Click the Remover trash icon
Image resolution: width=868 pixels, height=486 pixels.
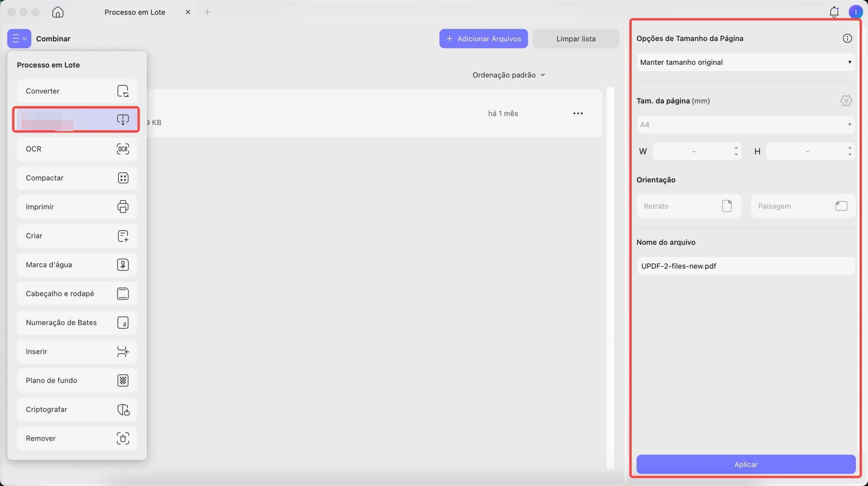point(123,438)
